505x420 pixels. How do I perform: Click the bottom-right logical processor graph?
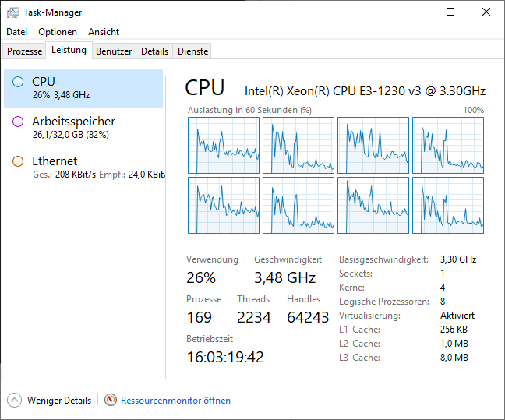click(x=447, y=205)
